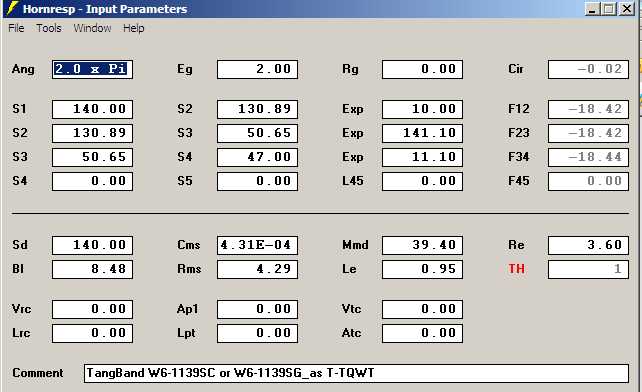Click the TH value field

click(588, 270)
